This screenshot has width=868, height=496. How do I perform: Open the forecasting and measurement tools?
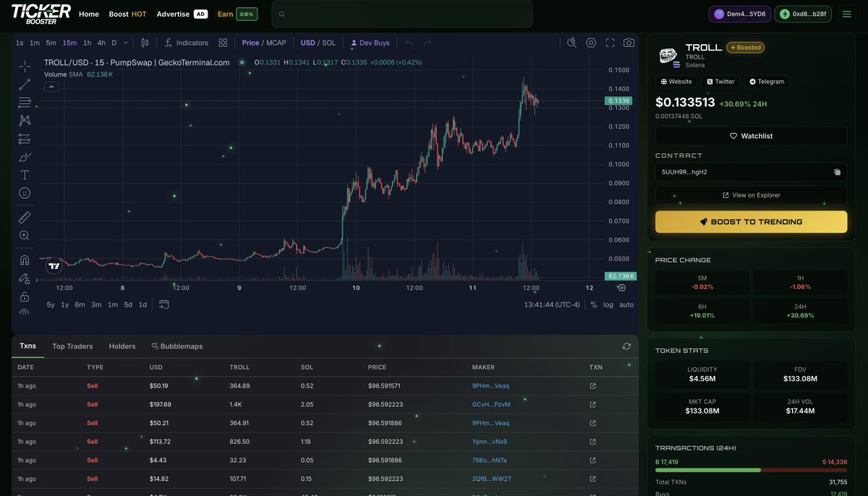coord(25,139)
